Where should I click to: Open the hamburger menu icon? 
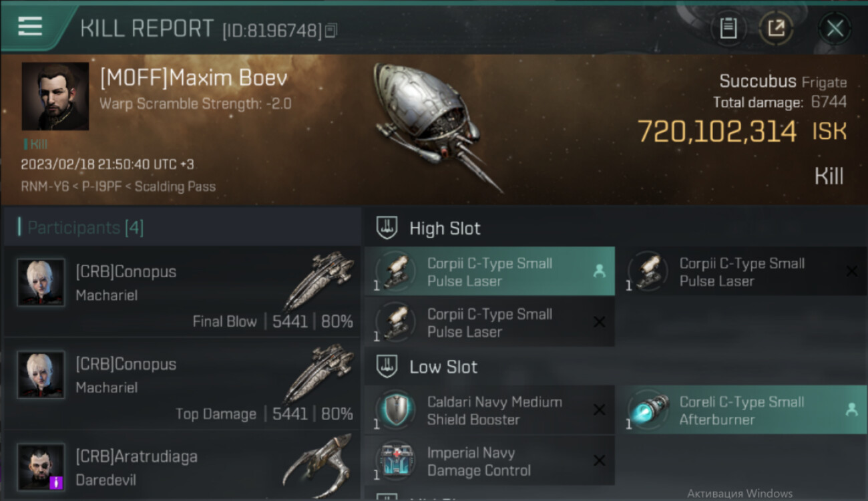pos(30,27)
